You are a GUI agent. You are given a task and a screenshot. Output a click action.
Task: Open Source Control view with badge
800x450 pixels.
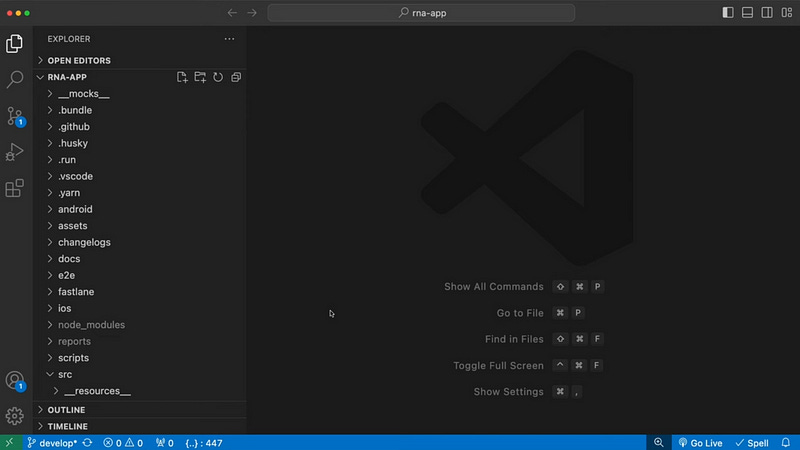pos(14,116)
